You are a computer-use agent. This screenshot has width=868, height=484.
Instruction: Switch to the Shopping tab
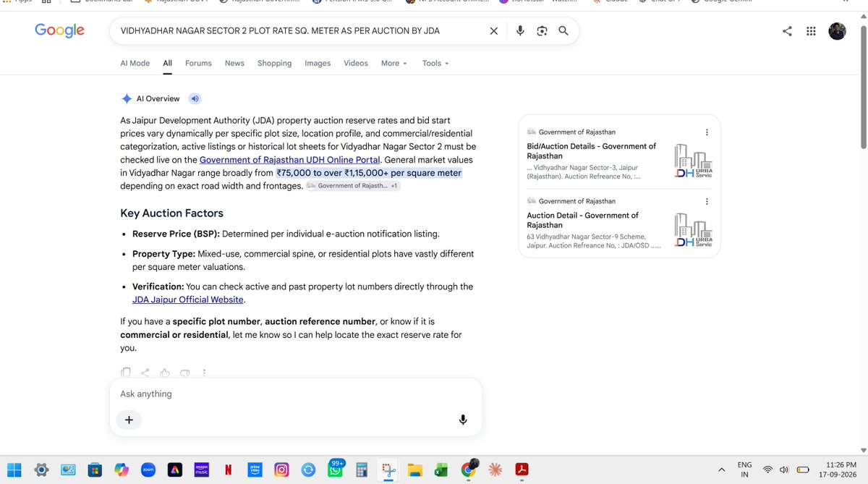click(x=275, y=63)
